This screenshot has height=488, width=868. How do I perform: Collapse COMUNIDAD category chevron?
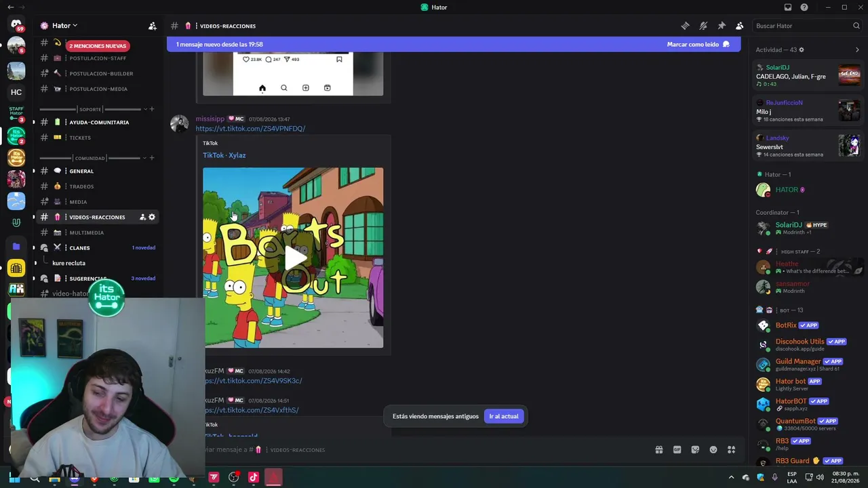click(144, 158)
